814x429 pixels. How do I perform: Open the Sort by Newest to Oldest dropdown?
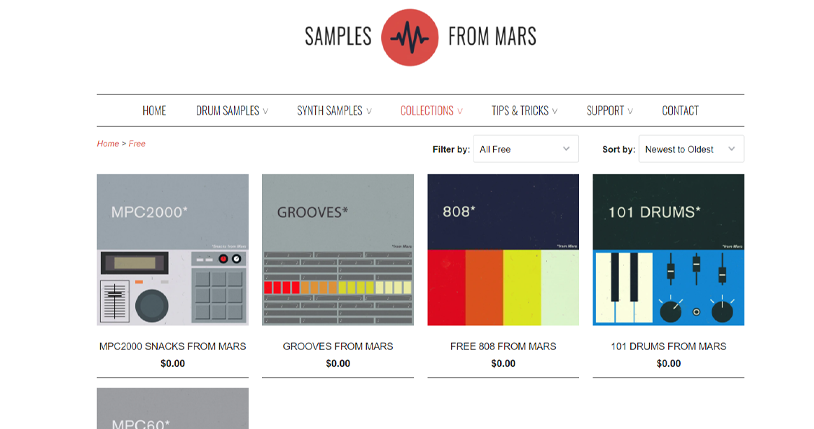pyautogui.click(x=691, y=149)
